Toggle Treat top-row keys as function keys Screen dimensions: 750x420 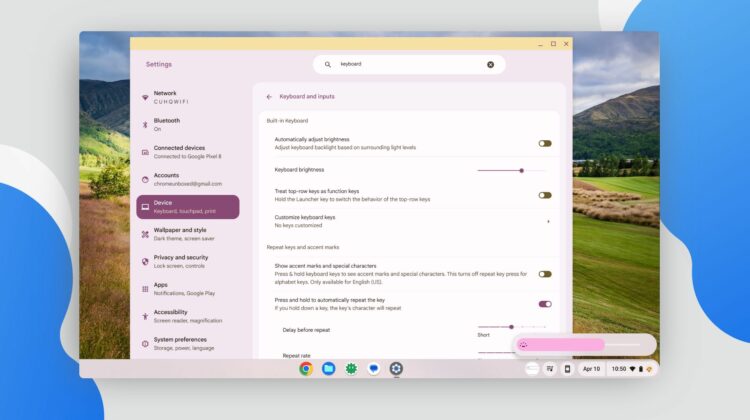click(544, 195)
